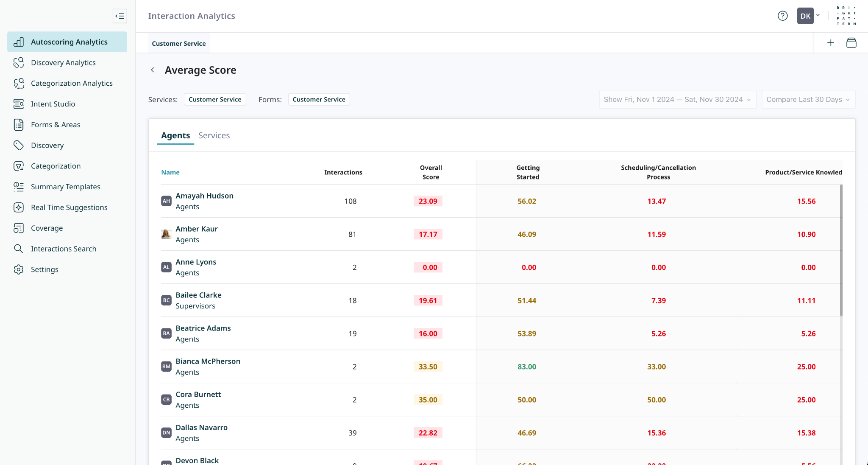Open the Compare Last 30 Days dropdown
The height and width of the screenshot is (465, 868).
tap(808, 99)
